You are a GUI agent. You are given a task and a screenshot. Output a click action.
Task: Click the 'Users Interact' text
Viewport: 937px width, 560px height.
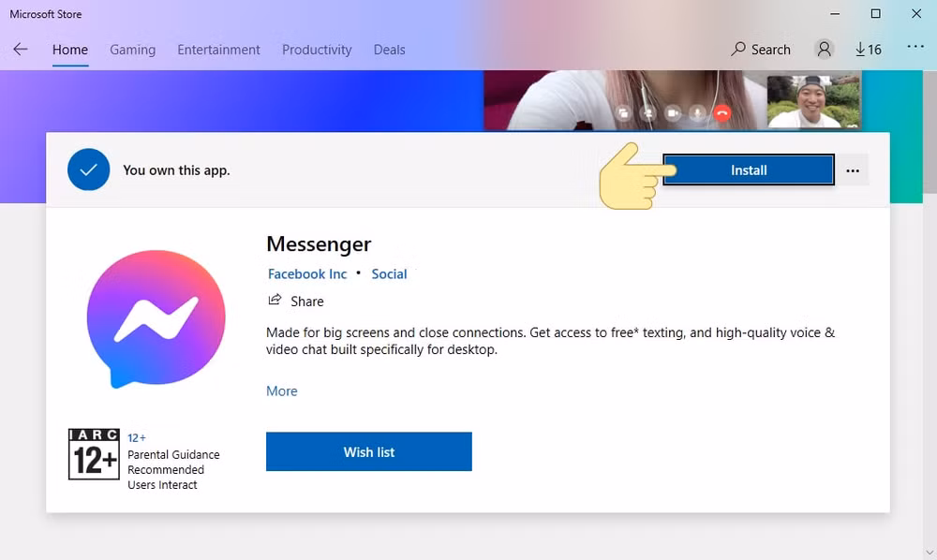pyautogui.click(x=162, y=485)
